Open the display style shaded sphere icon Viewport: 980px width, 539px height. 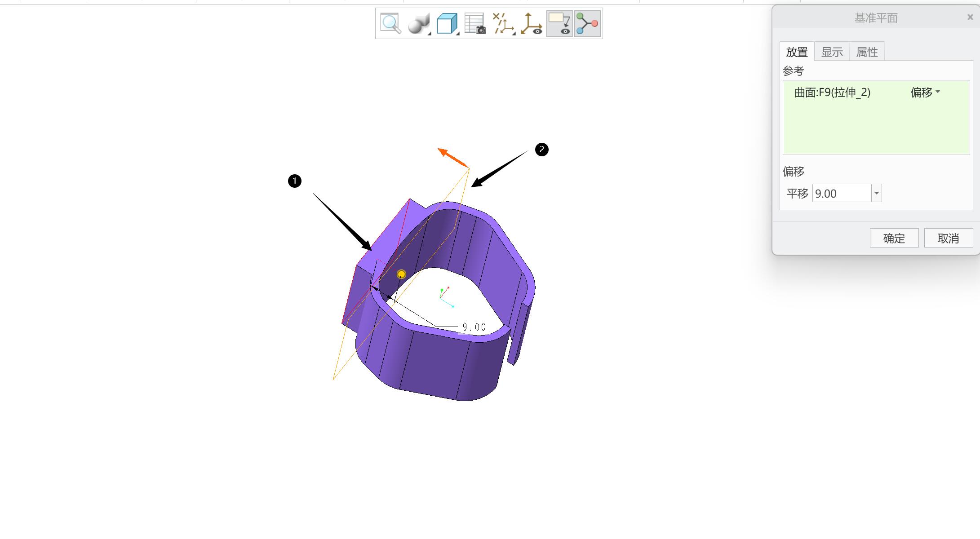coord(419,23)
